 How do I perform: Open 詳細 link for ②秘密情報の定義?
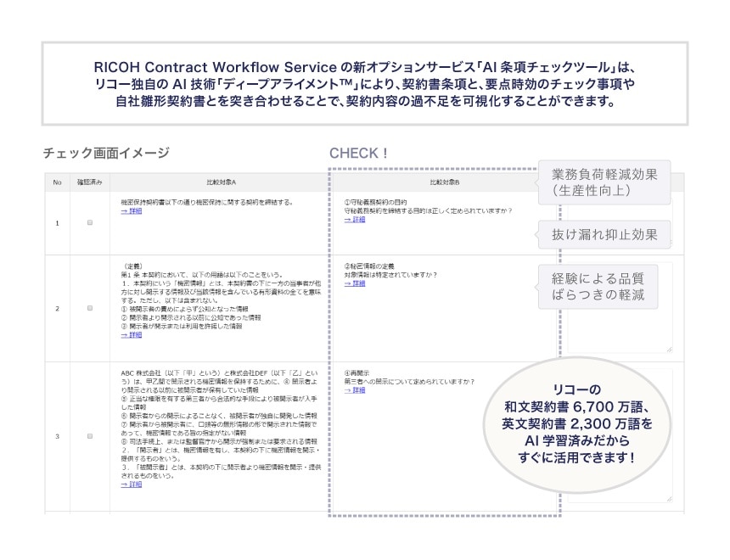coord(355,283)
